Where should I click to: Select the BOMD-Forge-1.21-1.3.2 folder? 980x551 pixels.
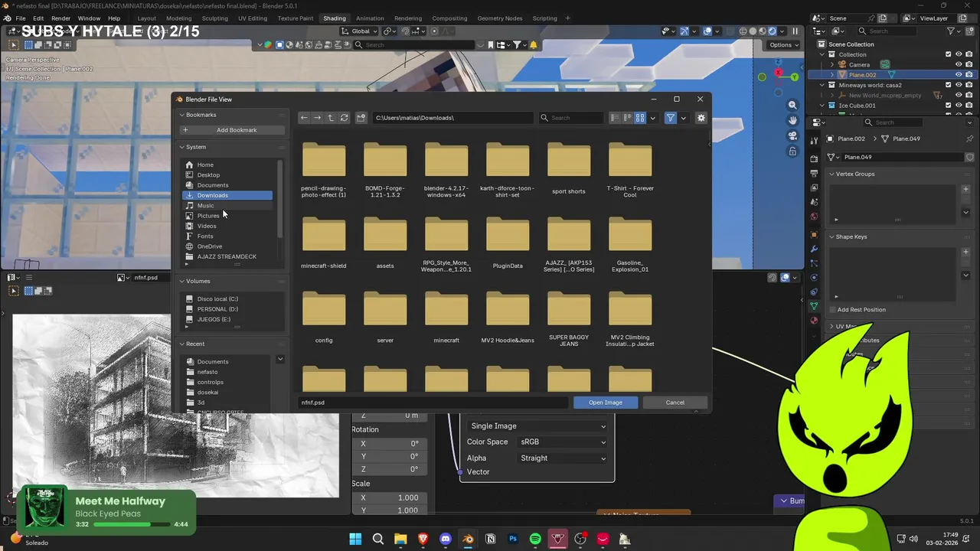(x=385, y=170)
